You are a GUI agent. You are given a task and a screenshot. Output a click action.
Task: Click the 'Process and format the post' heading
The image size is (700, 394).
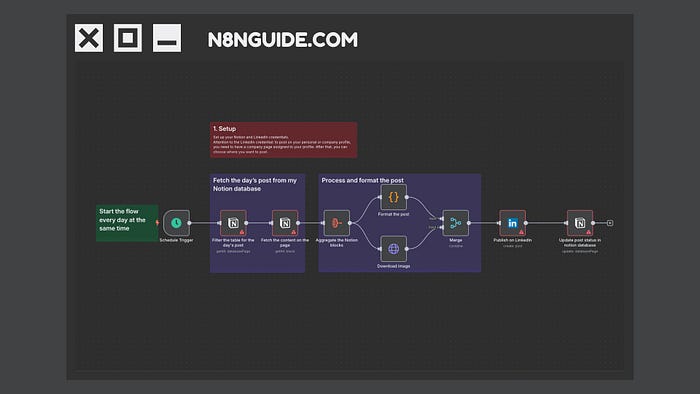pyautogui.click(x=362, y=180)
